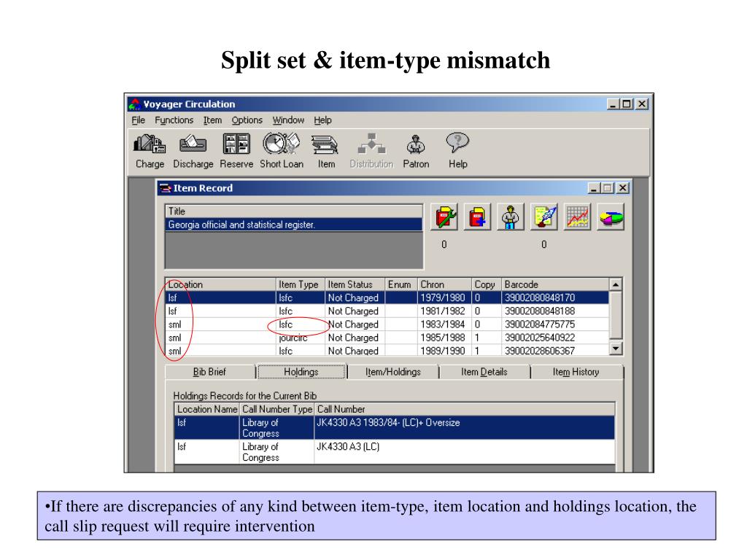Open the Functions menu
Viewport: 747px width, 560px height.
click(174, 120)
